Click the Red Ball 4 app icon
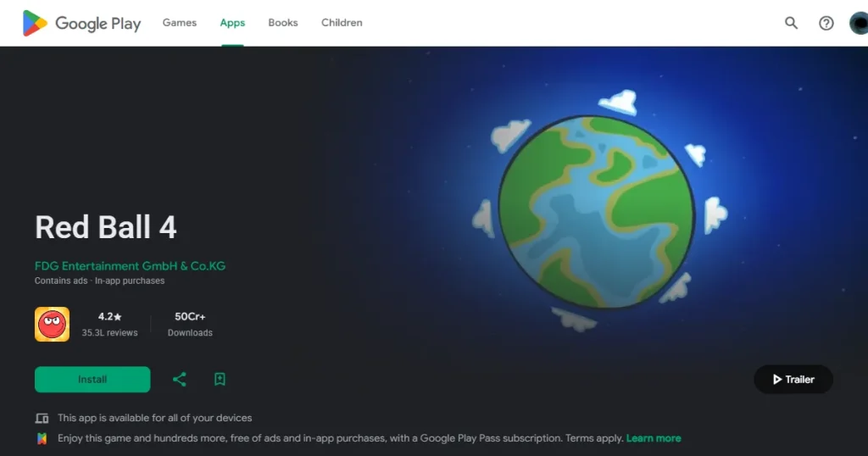The width and height of the screenshot is (868, 456). [x=52, y=325]
